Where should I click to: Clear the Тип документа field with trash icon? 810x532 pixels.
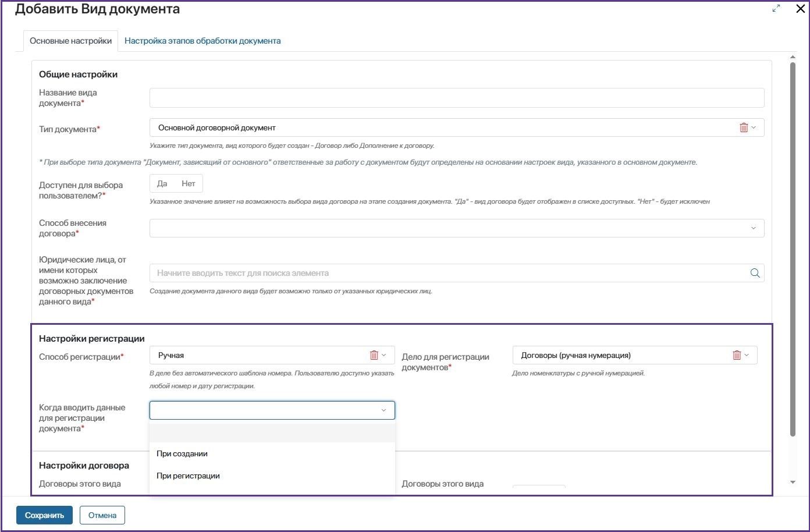(x=743, y=127)
